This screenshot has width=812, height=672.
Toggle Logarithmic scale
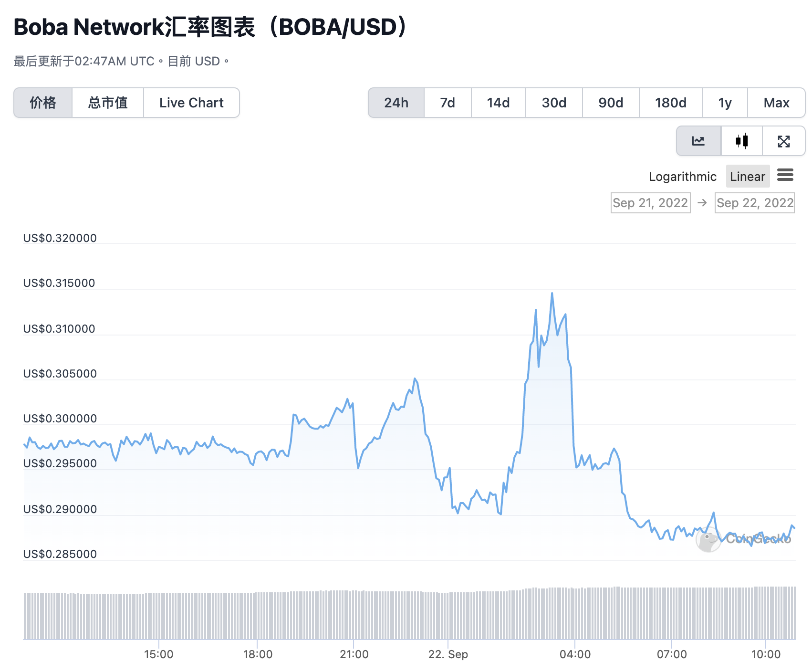(x=682, y=177)
